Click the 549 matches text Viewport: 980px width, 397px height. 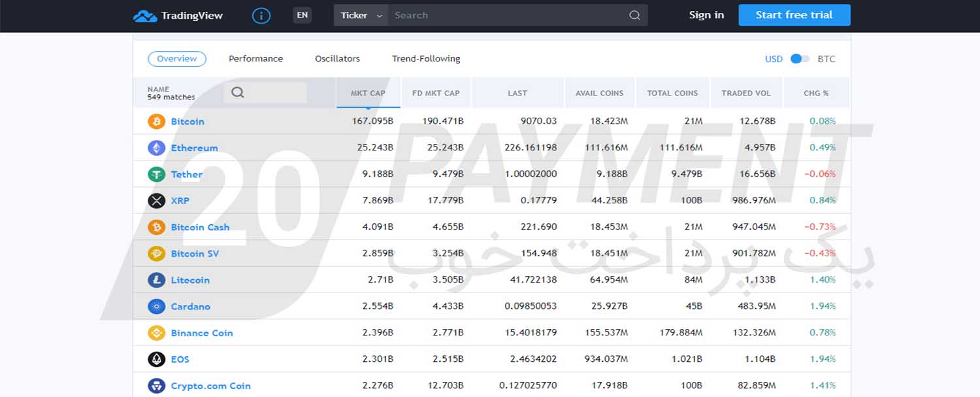pyautogui.click(x=171, y=97)
